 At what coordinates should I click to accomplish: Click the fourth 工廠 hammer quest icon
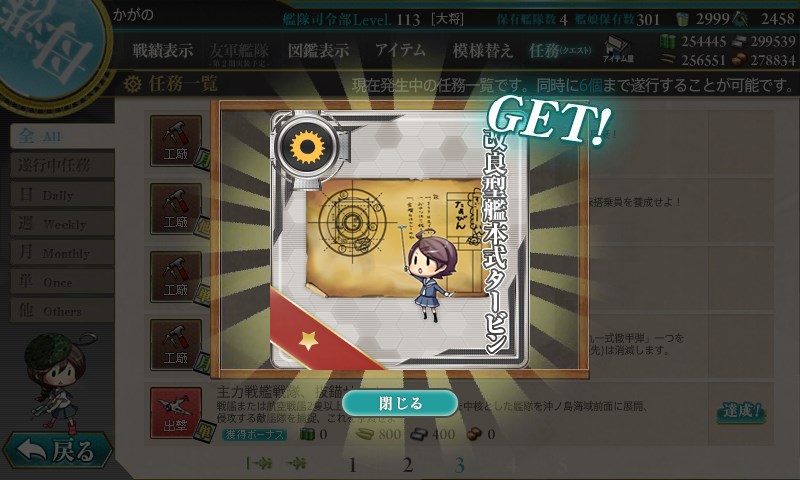[x=176, y=345]
